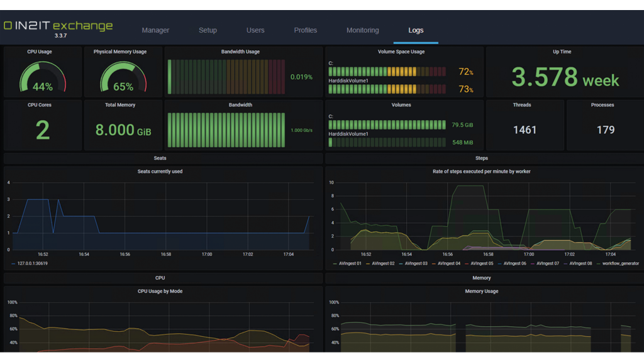This screenshot has width=644, height=362.
Task: Go to the Users tab
Action: (255, 30)
